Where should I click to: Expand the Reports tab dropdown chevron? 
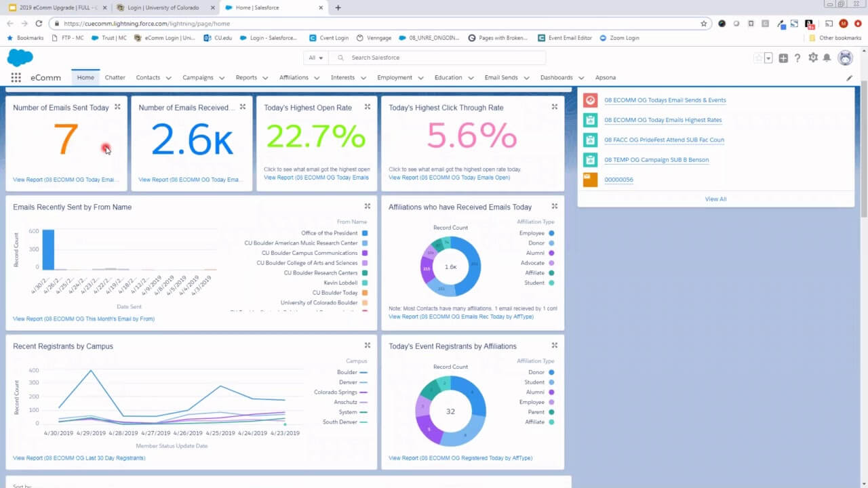[265, 78]
